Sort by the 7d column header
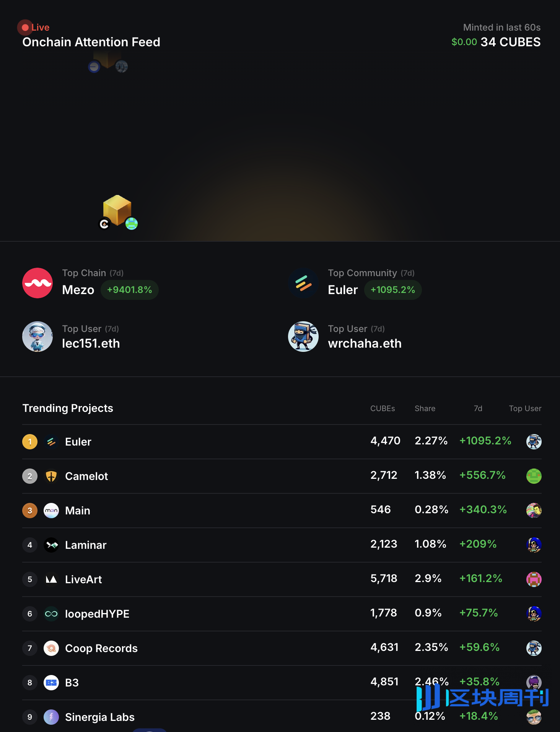This screenshot has height=732, width=560. (478, 408)
